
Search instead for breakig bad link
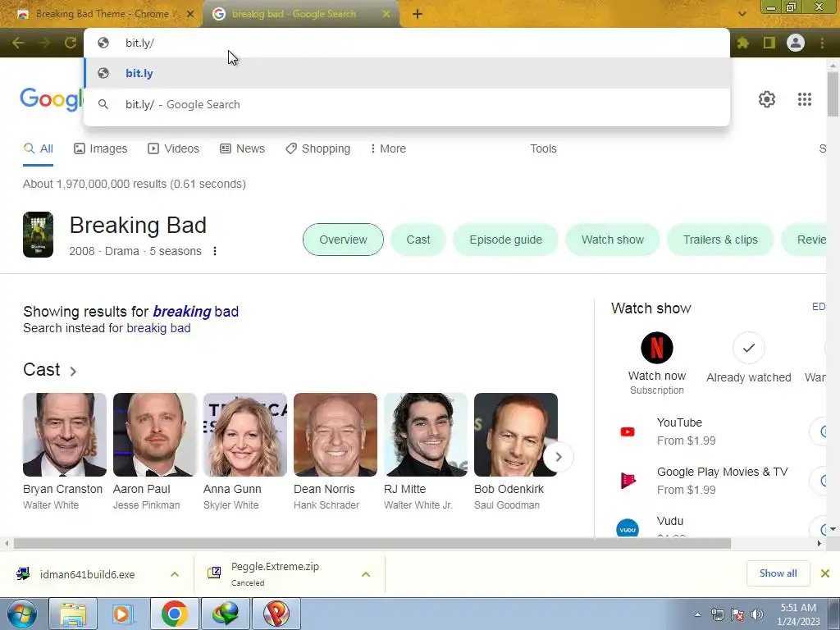point(158,328)
